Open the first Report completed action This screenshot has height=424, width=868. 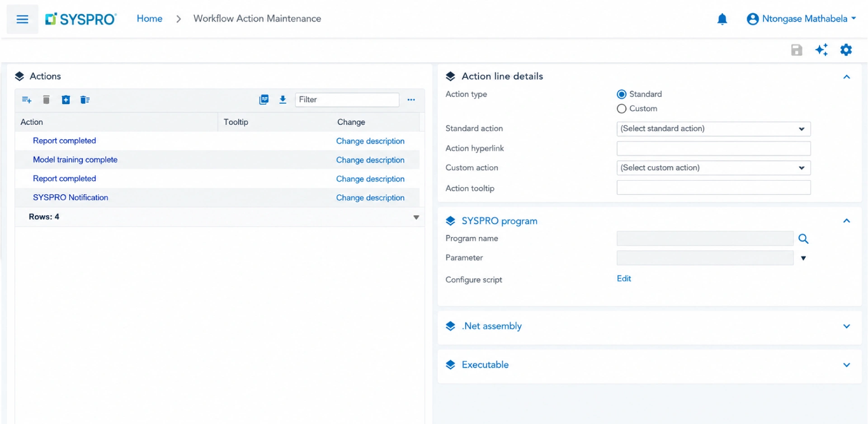coord(65,141)
